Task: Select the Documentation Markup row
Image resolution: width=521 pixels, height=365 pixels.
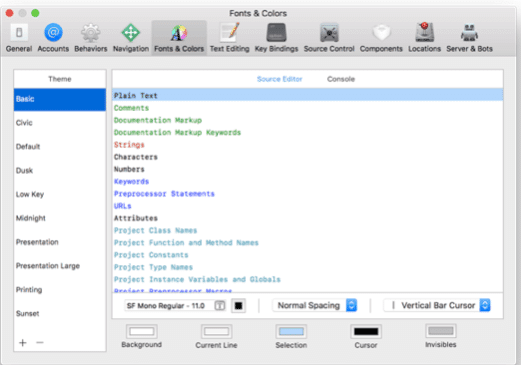Action: 308,120
